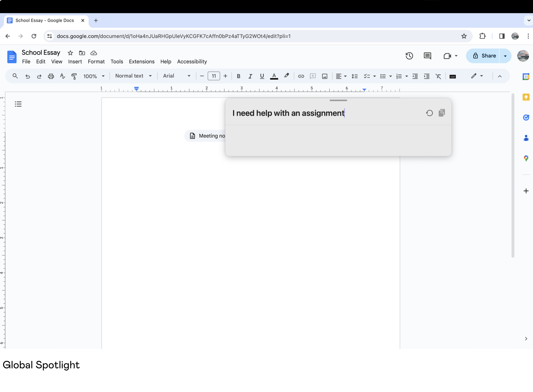This screenshot has height=392, width=533.
Task: Open the Normal text style dropdown
Action: 133,76
